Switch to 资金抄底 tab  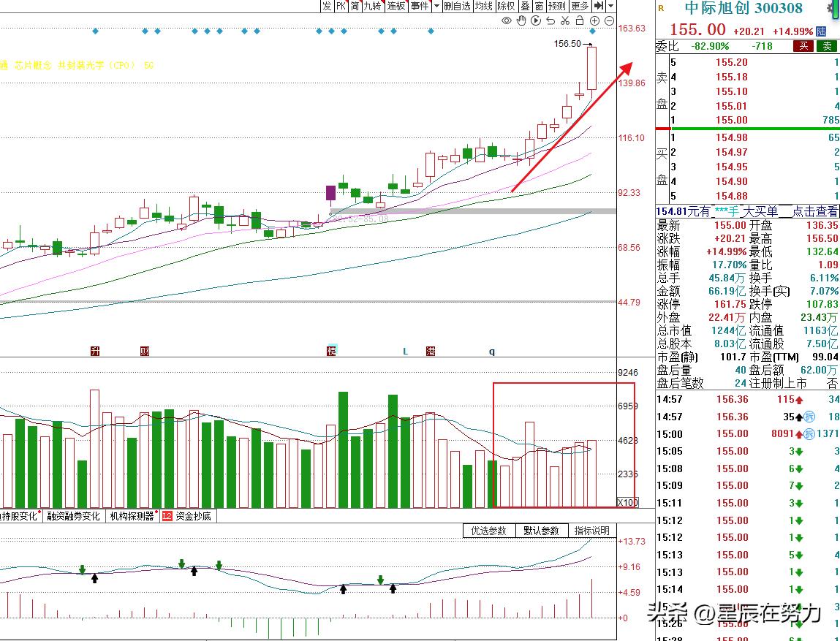(x=194, y=516)
